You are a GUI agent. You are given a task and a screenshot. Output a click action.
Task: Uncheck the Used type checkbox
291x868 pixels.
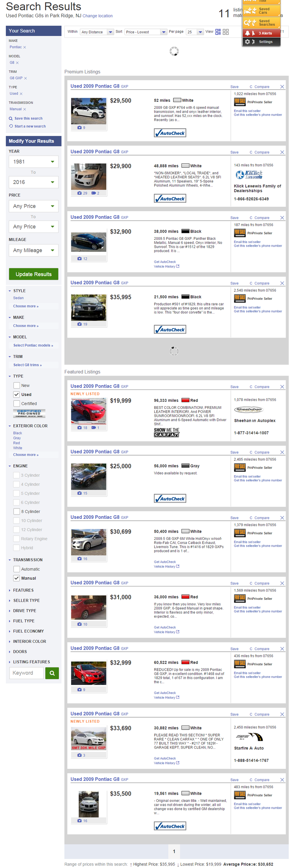(x=16, y=394)
